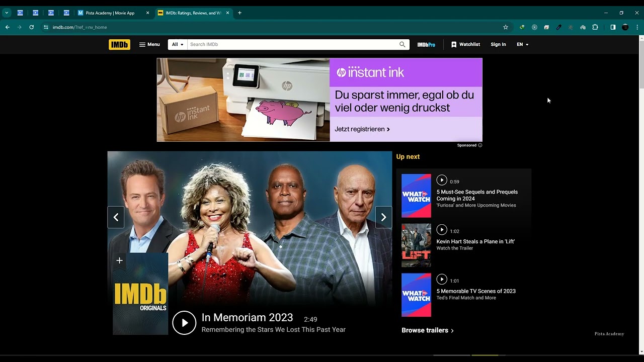This screenshot has height=362, width=644.
Task: Click the cloud extension icon
Action: (583, 27)
